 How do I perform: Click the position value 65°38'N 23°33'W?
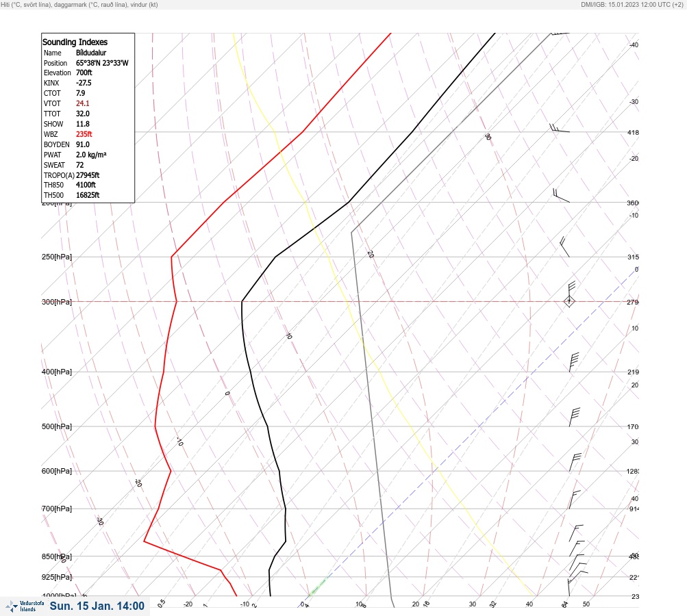[x=102, y=63]
